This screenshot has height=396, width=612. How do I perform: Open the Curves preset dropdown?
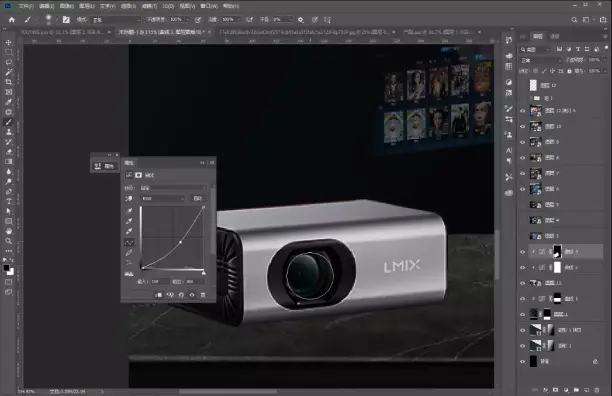173,188
